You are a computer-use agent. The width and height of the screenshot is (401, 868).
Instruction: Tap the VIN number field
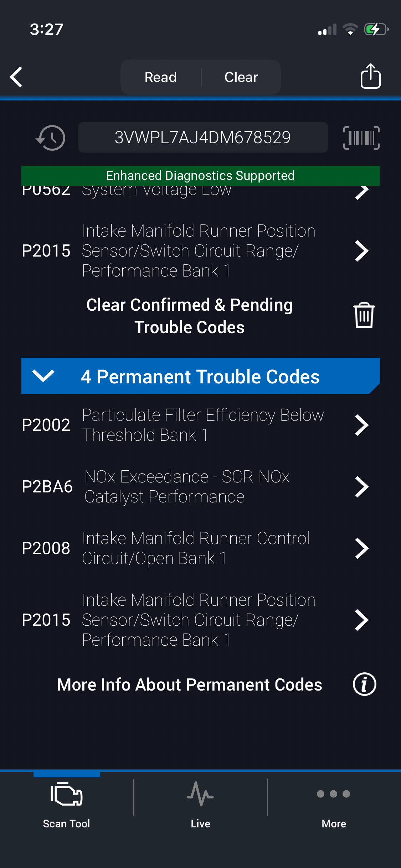203,138
